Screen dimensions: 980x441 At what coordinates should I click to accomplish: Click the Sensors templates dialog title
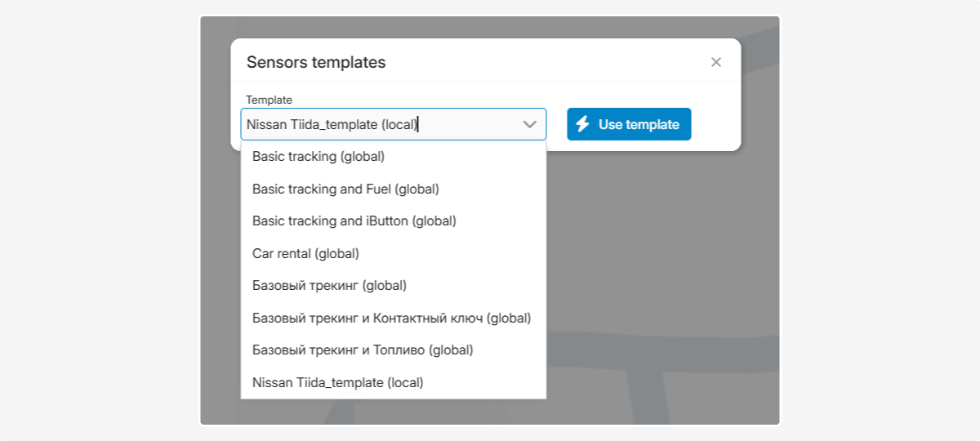click(x=316, y=62)
